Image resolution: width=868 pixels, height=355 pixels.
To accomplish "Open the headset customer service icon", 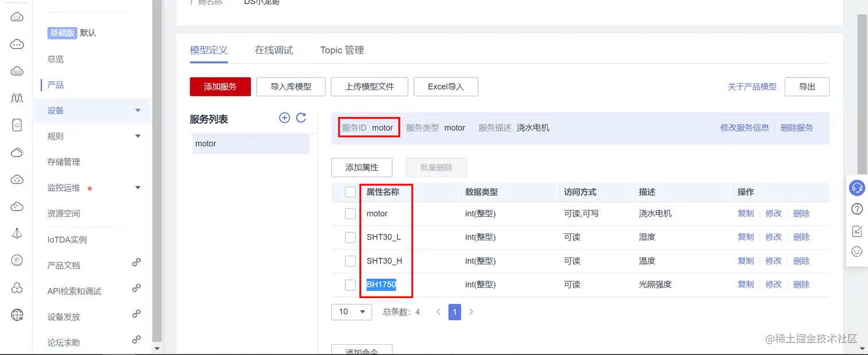I will (x=857, y=188).
